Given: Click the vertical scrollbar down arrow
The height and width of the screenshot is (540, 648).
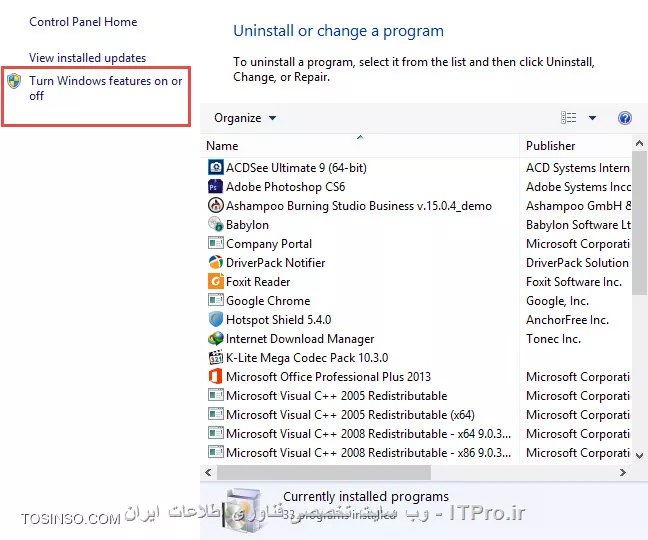Looking at the screenshot, I should tap(639, 456).
